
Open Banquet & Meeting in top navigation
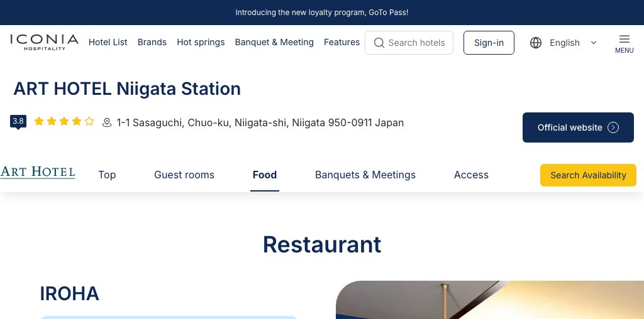tap(274, 42)
